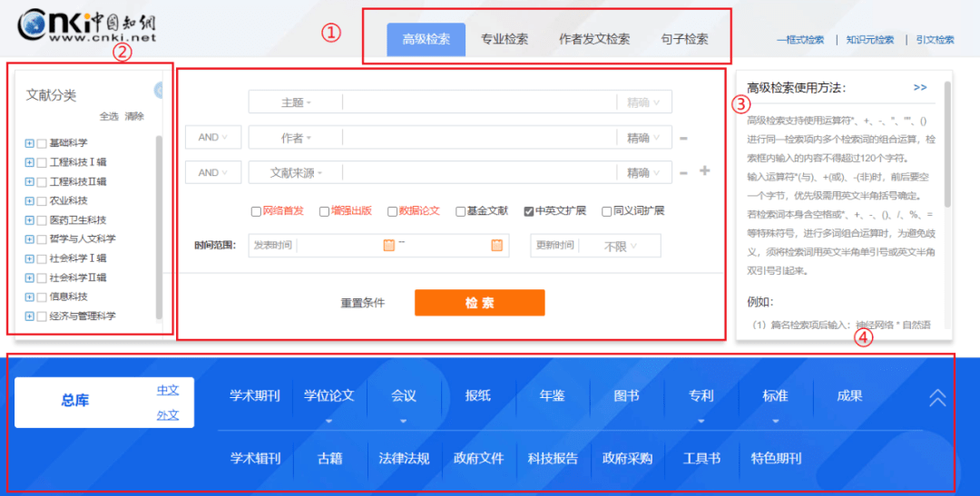Select 总库 database button
This screenshot has width=980, height=496.
point(75,401)
